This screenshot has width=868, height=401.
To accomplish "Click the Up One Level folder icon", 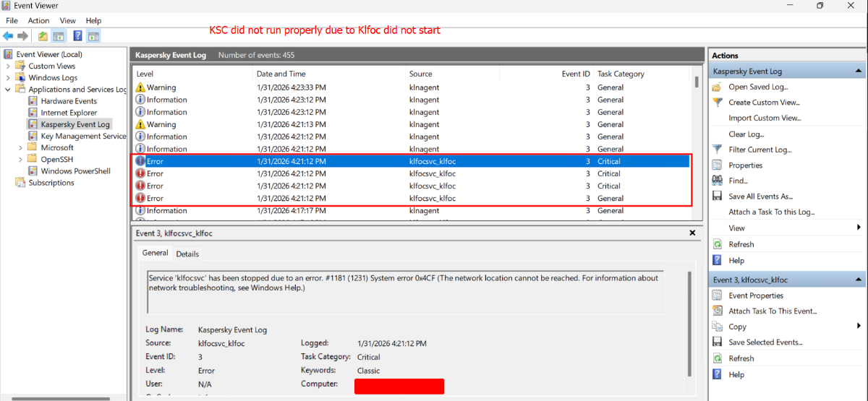I will tap(43, 35).
